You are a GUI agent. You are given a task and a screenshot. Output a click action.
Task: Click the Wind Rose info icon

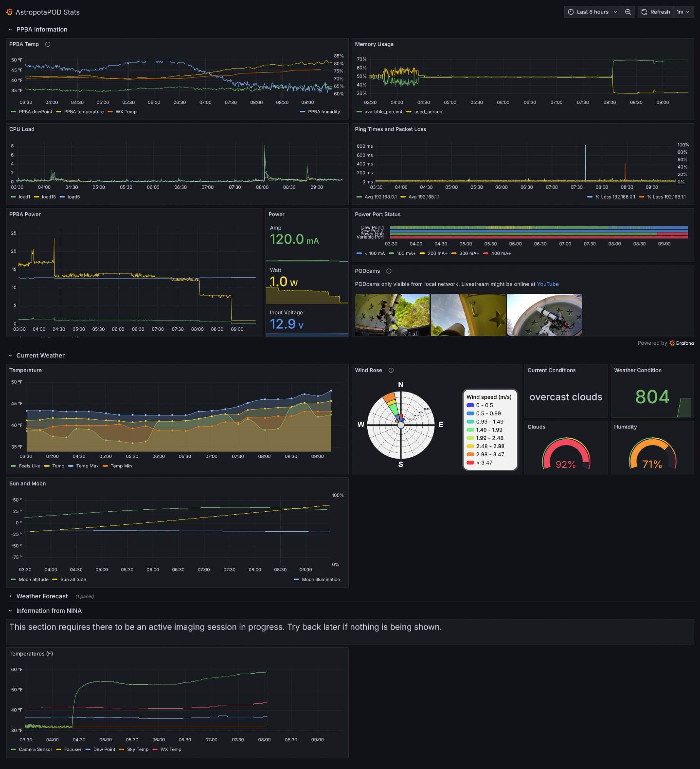391,370
